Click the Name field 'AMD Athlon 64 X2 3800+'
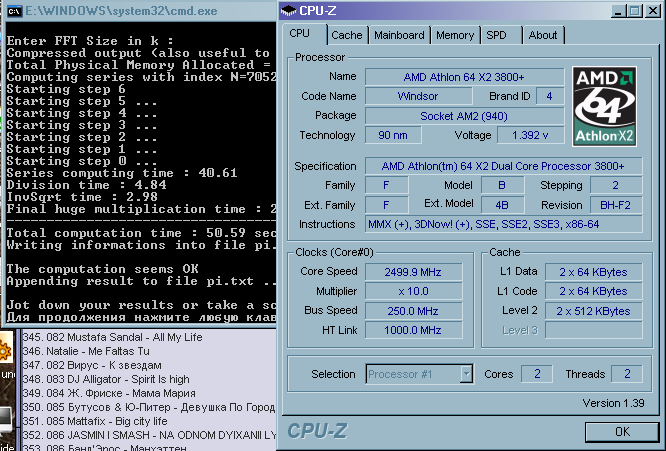The image size is (666, 451). [464, 77]
